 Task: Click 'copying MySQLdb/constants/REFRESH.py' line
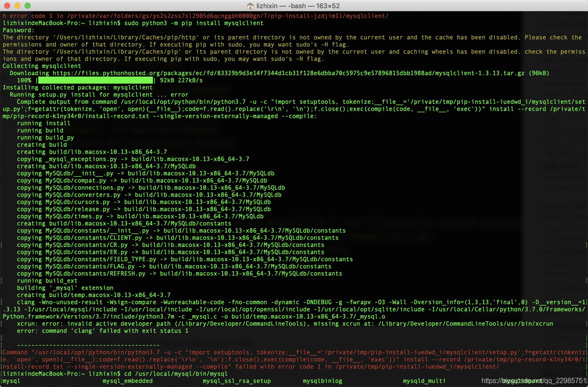click(x=180, y=274)
